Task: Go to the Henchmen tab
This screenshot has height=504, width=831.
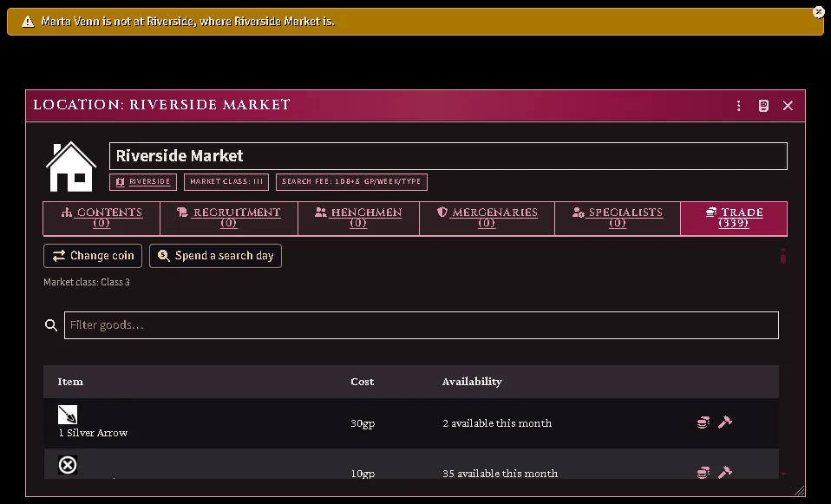Action: pyautogui.click(x=359, y=218)
